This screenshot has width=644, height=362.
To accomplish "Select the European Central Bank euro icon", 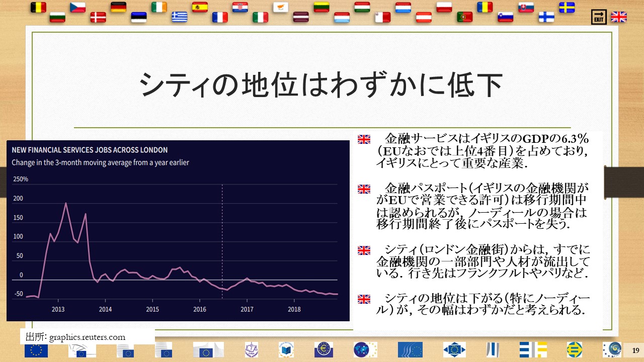I will (324, 349).
